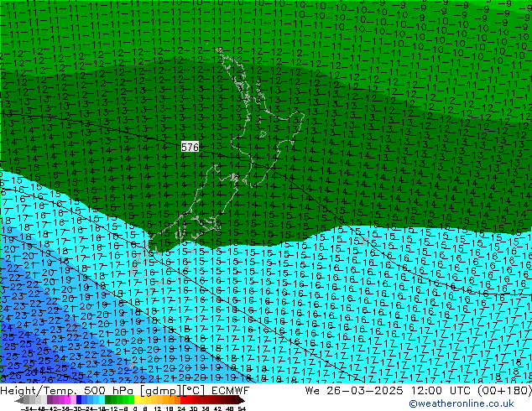
Task: Click the magenta -36 legend swatch
Action: pyautogui.click(x=67, y=400)
